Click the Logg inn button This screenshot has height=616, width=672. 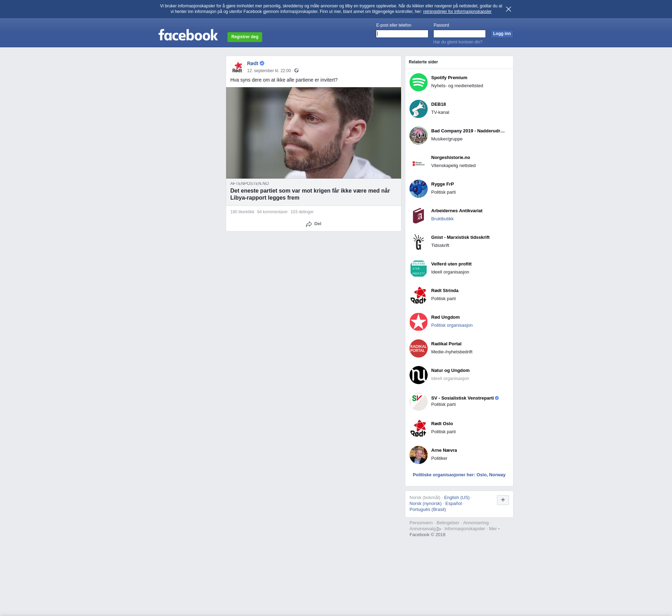(x=502, y=34)
